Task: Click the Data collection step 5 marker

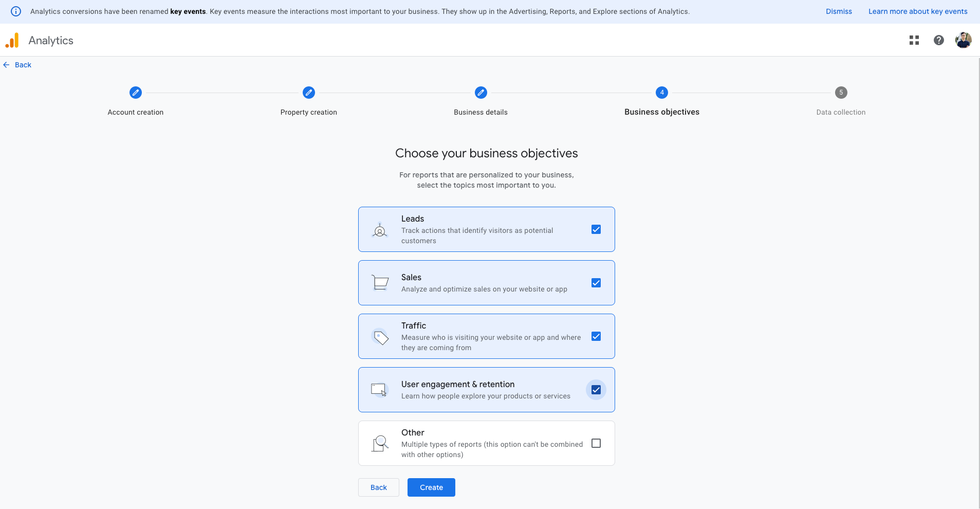Action: [x=841, y=93]
